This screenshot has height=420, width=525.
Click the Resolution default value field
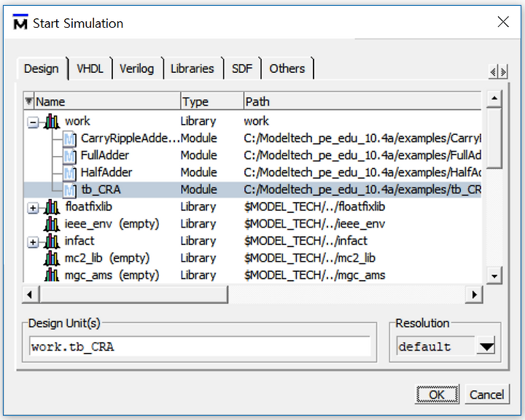pos(436,346)
